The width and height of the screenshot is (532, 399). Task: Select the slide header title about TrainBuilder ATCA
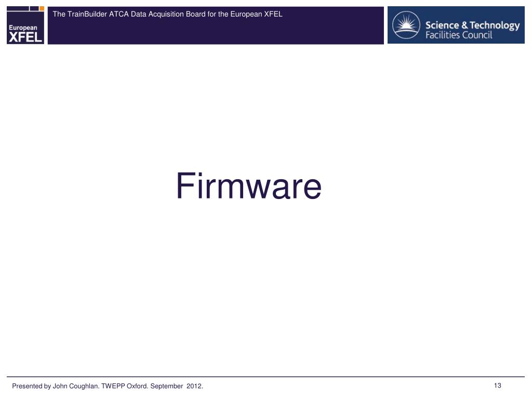[x=167, y=14]
